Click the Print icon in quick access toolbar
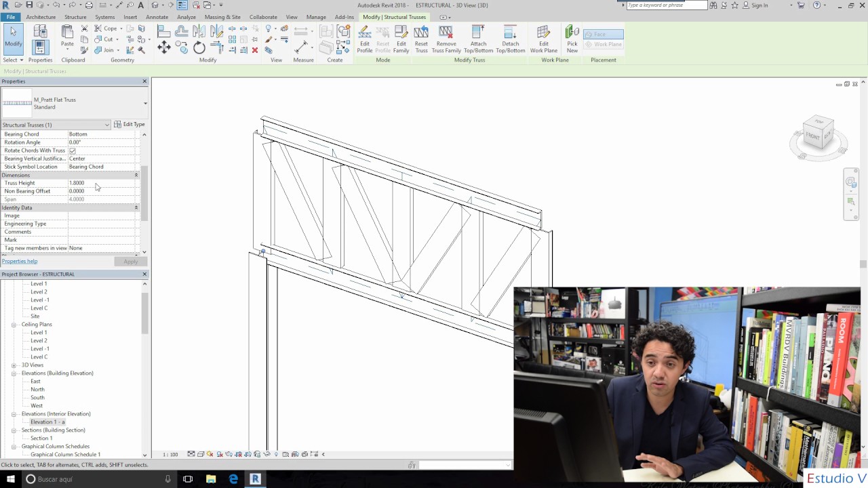The height and width of the screenshot is (488, 868). pyautogui.click(x=89, y=5)
